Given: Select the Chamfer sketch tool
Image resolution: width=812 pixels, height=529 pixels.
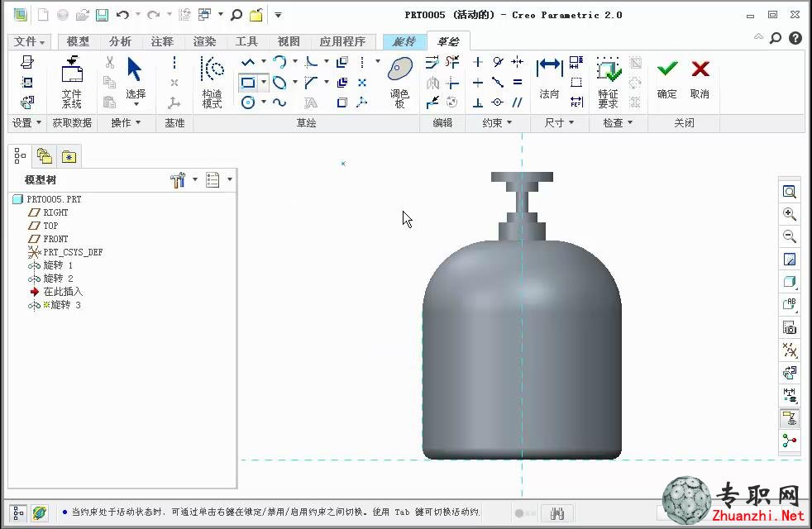Looking at the screenshot, I should pyautogui.click(x=311, y=83).
